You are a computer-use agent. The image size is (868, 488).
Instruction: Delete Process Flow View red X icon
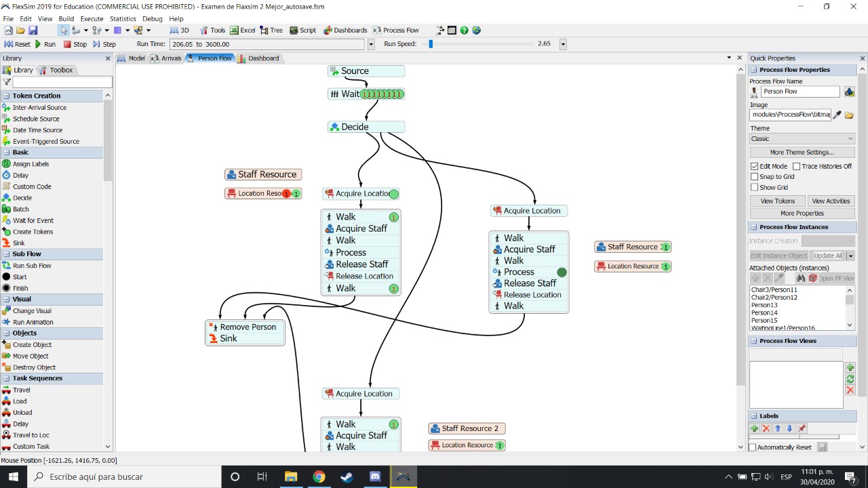pos(850,390)
